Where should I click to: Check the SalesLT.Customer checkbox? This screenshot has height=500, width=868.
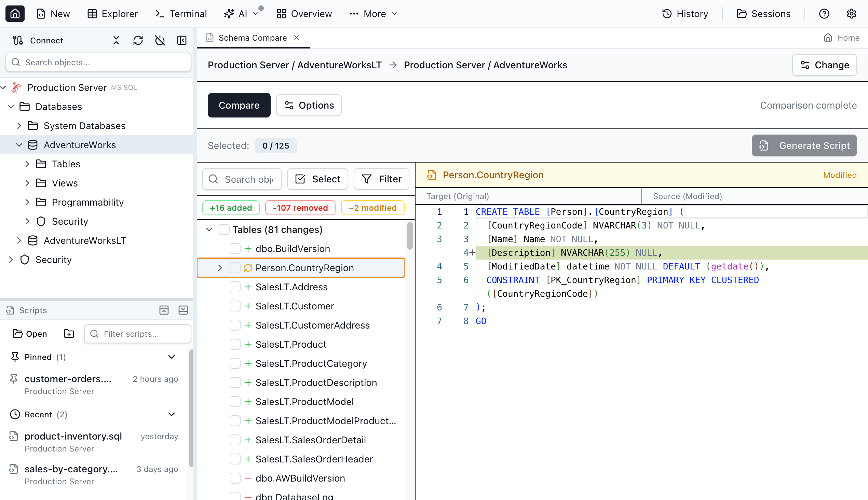click(x=235, y=306)
